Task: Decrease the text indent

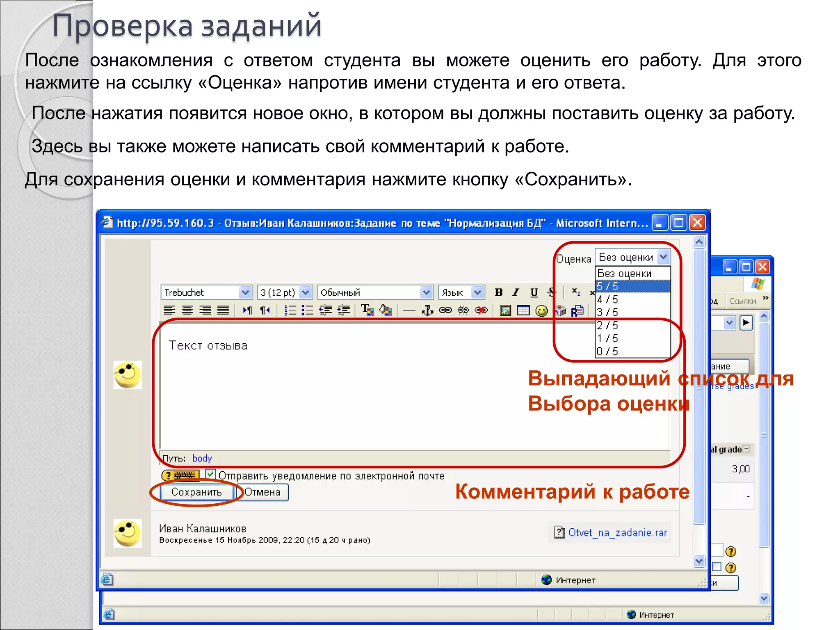Action: point(325,310)
